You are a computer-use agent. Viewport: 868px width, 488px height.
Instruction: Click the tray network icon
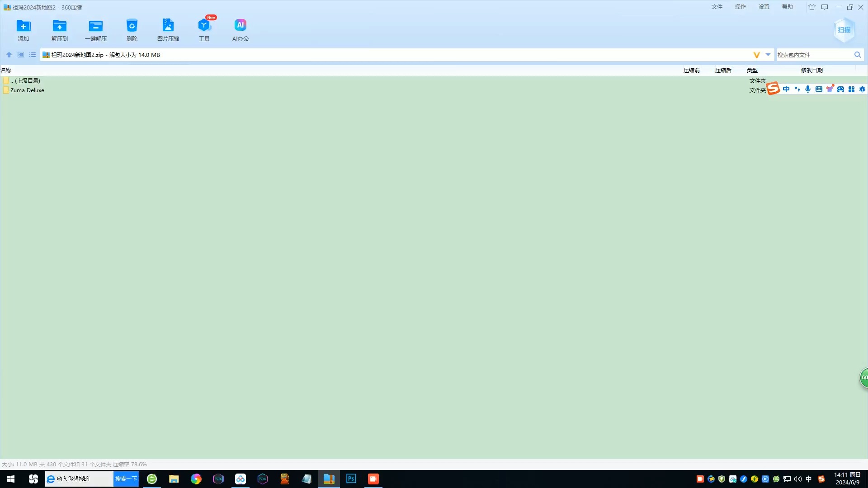tap(787, 479)
